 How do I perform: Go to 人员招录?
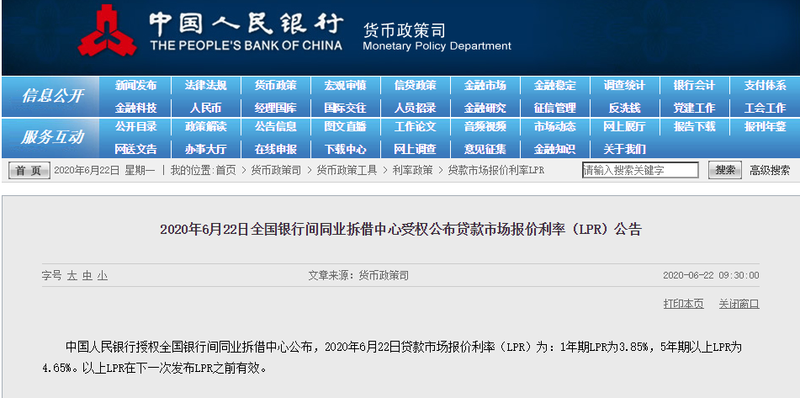click(x=415, y=108)
